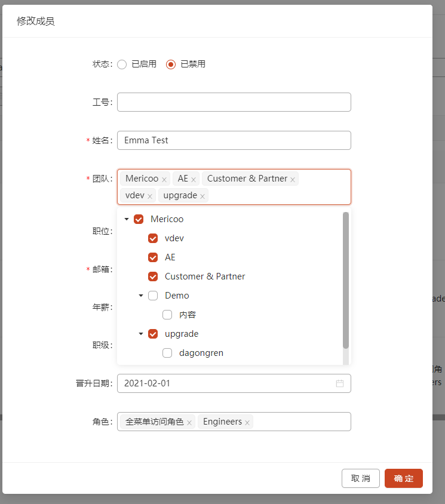
Task: Remove the Mericoo tag from team field
Action: (164, 180)
